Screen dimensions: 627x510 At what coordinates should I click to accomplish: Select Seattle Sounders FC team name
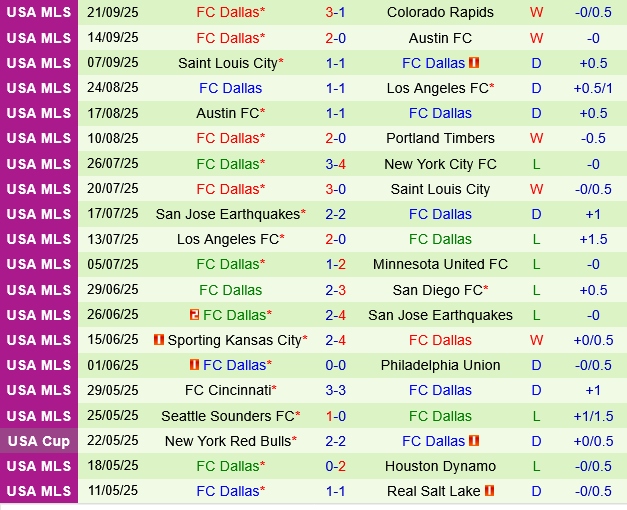pyautogui.click(x=228, y=416)
